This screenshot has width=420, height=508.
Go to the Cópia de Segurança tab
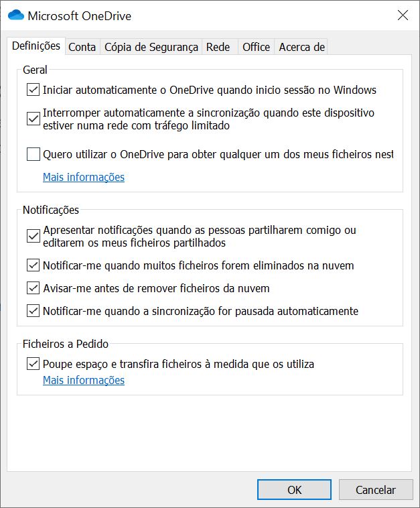tap(151, 47)
